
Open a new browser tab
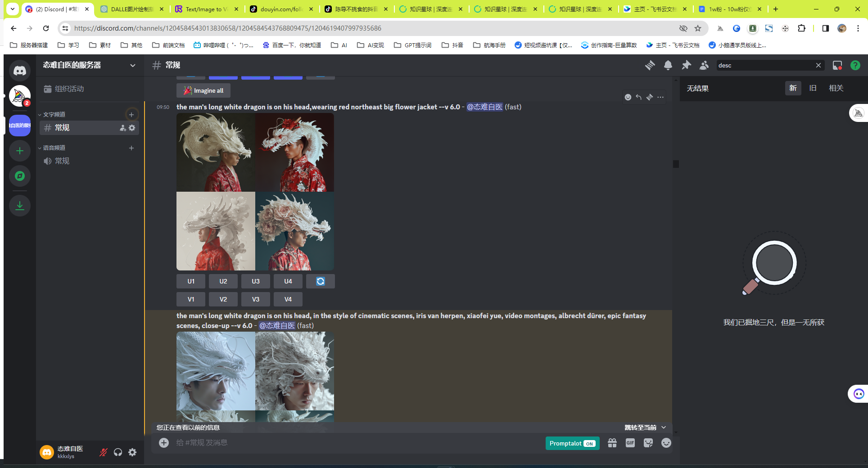tap(775, 9)
